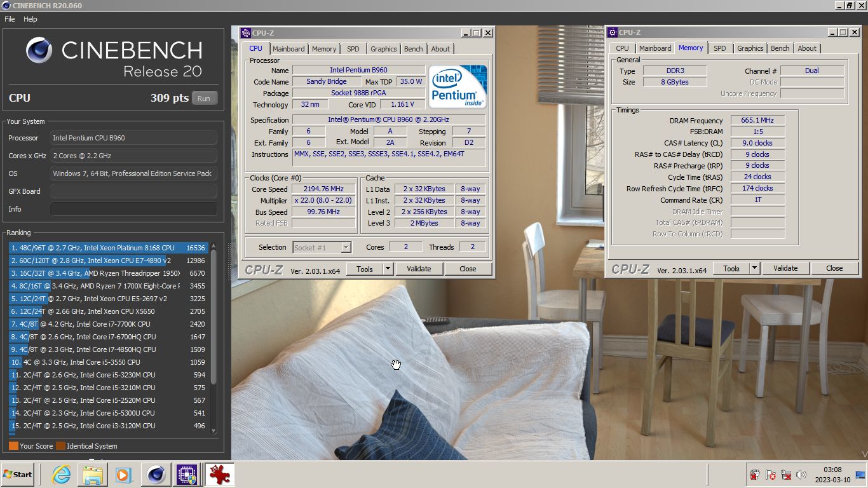Click the Processor field in Cinebench

133,138
